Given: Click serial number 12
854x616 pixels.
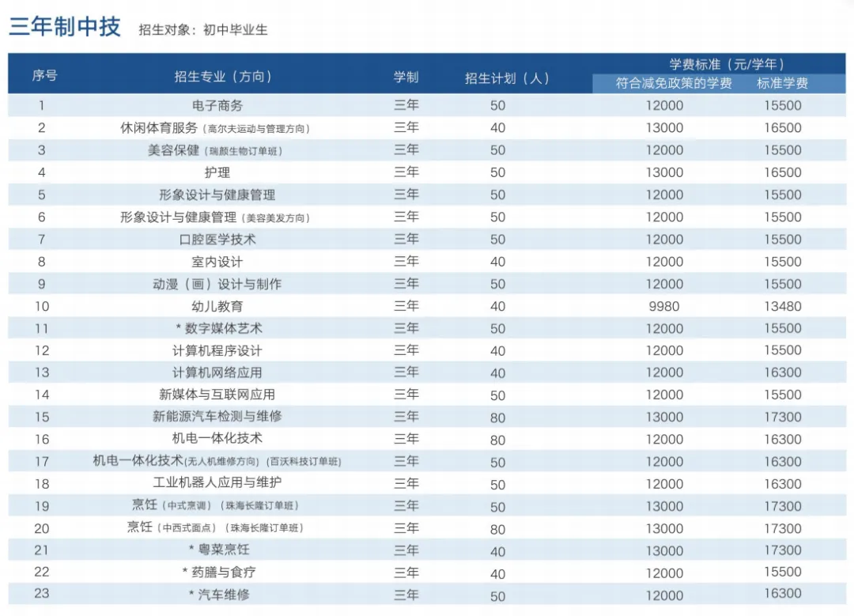Looking at the screenshot, I should tap(42, 350).
